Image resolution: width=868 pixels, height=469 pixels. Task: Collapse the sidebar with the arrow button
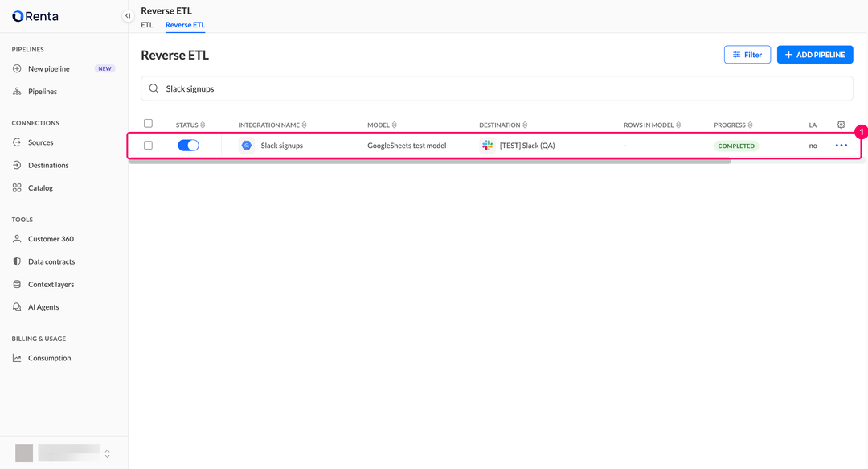click(128, 16)
